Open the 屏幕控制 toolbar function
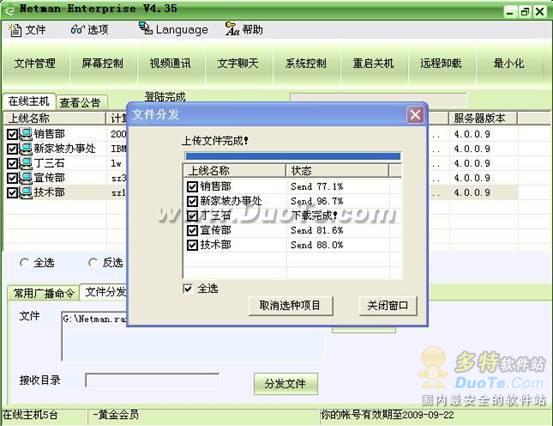Image resolution: width=553 pixels, height=426 pixels. click(x=103, y=63)
